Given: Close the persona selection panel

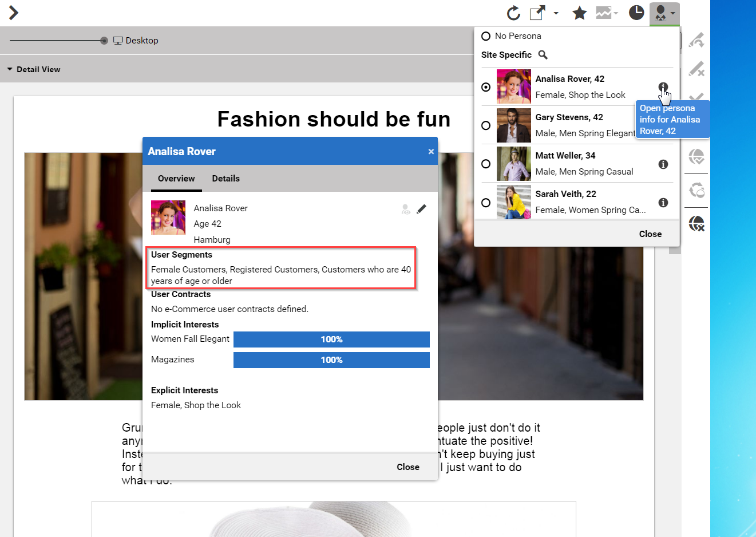Looking at the screenshot, I should click(x=650, y=234).
